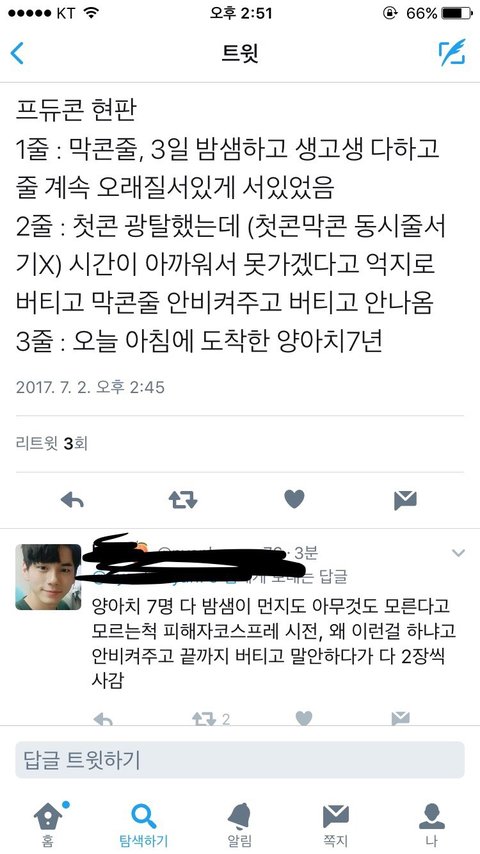Viewport: 480px width, 854px height.
Task: Send main tweet via direct message
Action: coord(405,500)
